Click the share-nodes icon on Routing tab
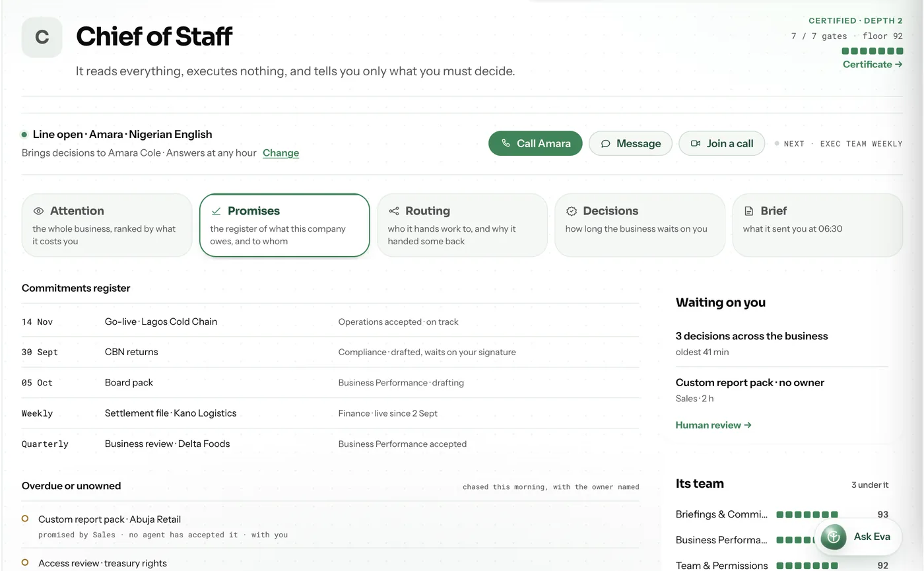The width and height of the screenshot is (924, 571). coord(393,211)
